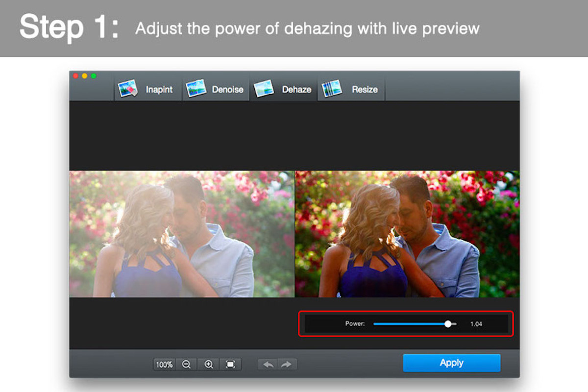
Task: Zoom out with the minus magnifier
Action: pyautogui.click(x=186, y=364)
